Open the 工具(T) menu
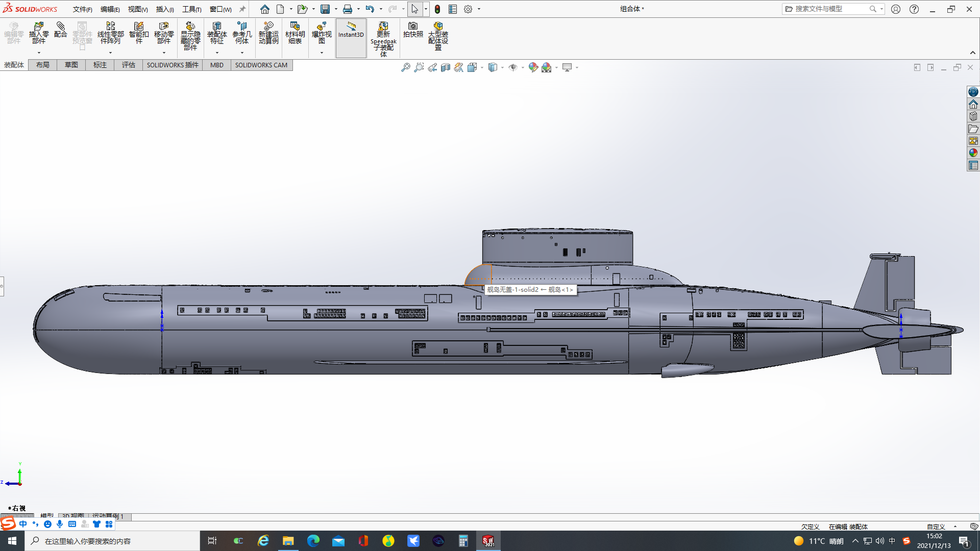The width and height of the screenshot is (980, 551). pos(191,9)
